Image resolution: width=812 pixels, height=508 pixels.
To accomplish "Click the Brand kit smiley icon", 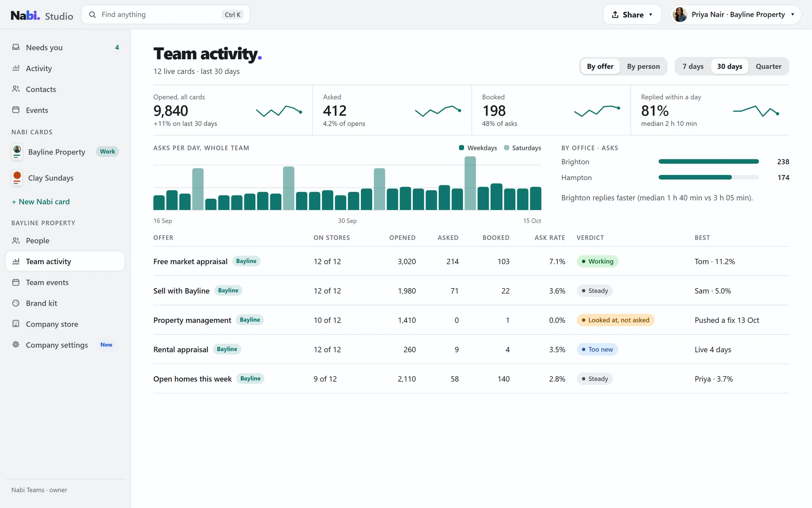I will coord(16,303).
